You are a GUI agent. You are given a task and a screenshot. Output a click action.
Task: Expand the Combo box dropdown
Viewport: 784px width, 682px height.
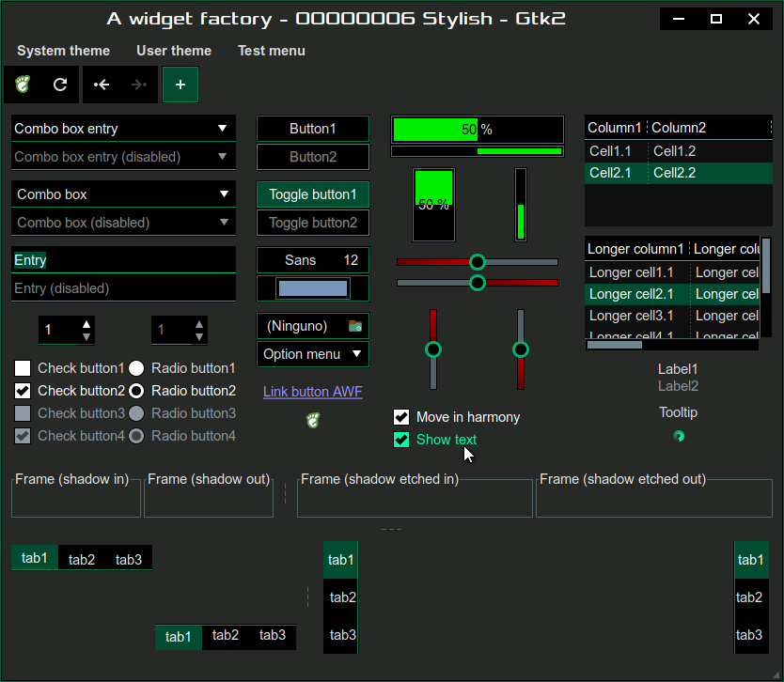pos(123,194)
